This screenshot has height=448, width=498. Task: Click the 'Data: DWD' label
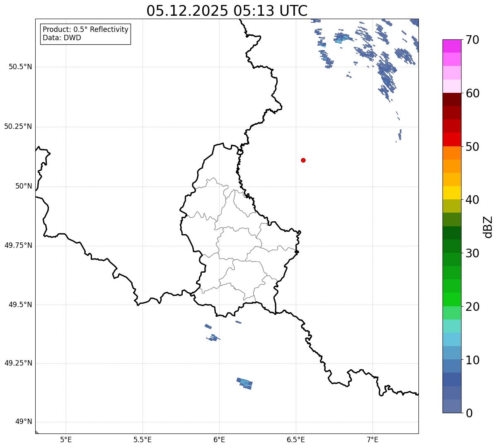pos(62,38)
